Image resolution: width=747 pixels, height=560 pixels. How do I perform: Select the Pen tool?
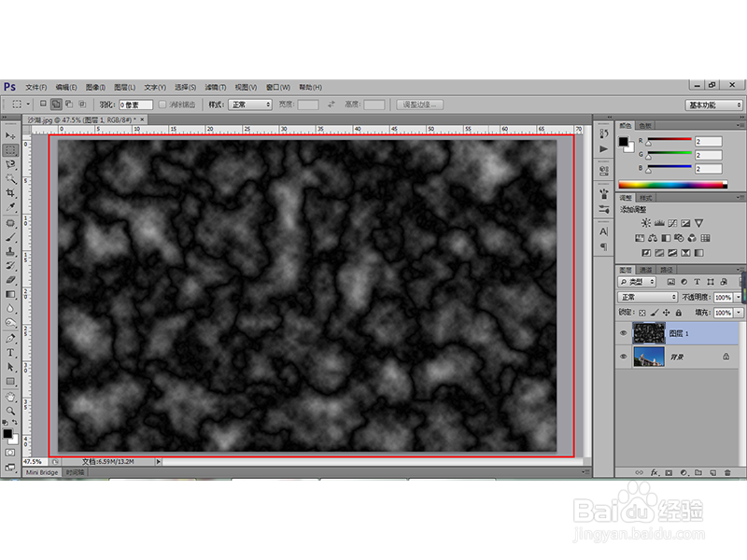click(x=10, y=339)
